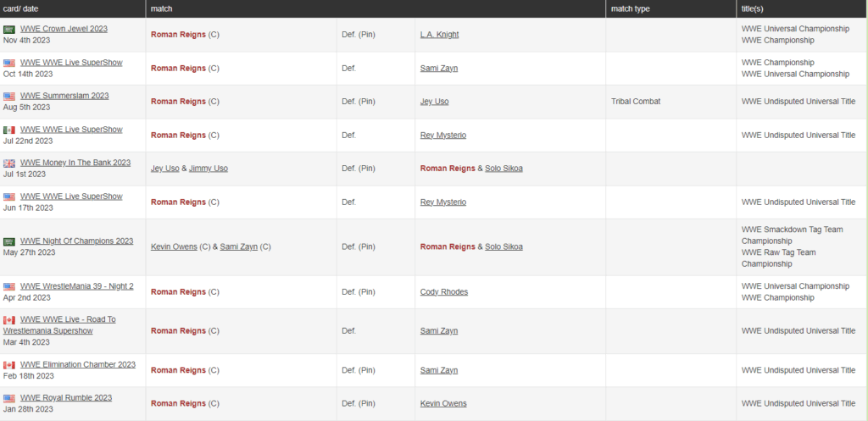This screenshot has height=421, width=868.
Task: Click the US flag next to WrestleMania 39 - Night 2
Action: (x=9, y=287)
